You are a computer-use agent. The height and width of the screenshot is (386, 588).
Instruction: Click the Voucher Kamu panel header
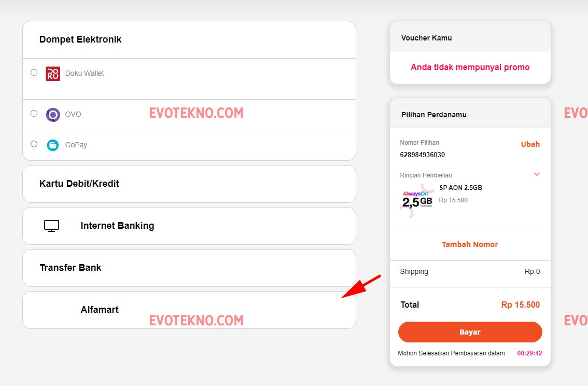pyautogui.click(x=427, y=38)
